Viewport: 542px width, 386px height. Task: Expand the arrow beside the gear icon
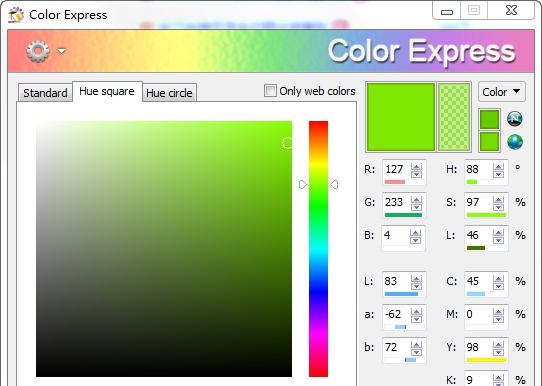tap(62, 51)
